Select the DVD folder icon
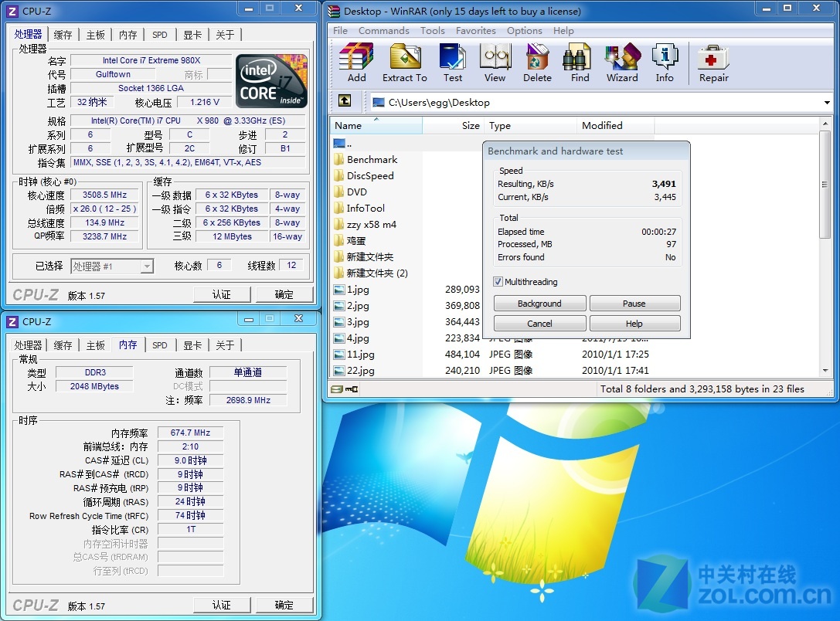The width and height of the screenshot is (840, 621). click(338, 192)
